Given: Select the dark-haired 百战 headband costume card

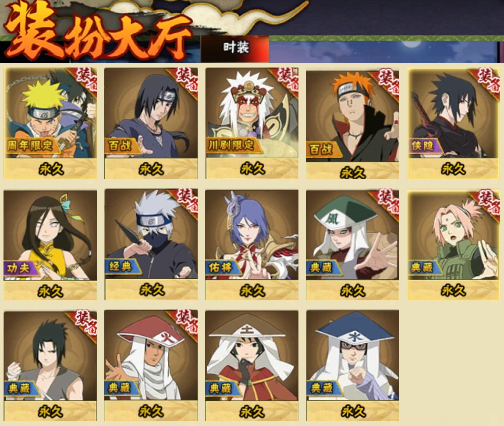Looking at the screenshot, I should pos(151,124).
